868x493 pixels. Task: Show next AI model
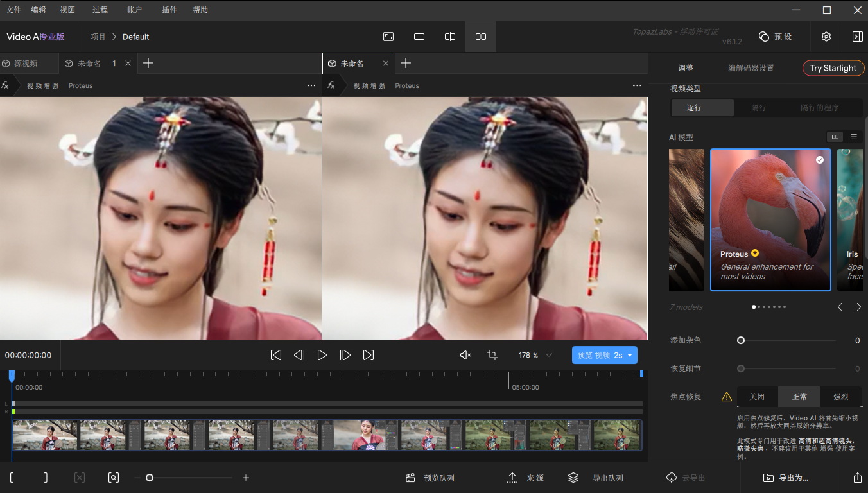pyautogui.click(x=859, y=307)
